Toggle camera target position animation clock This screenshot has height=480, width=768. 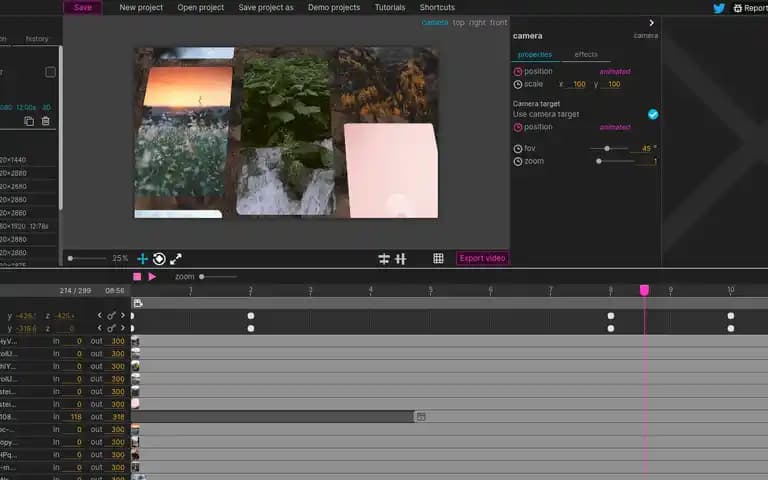click(x=518, y=127)
